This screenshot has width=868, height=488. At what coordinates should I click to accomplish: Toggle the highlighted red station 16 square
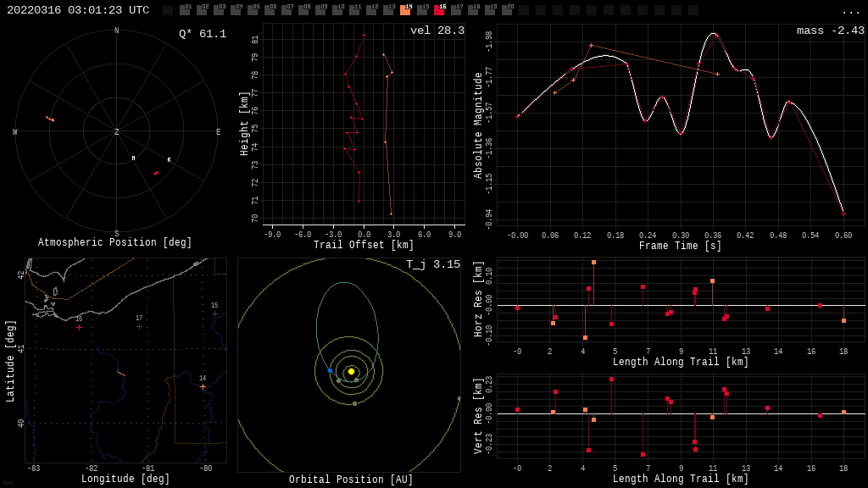tap(439, 10)
